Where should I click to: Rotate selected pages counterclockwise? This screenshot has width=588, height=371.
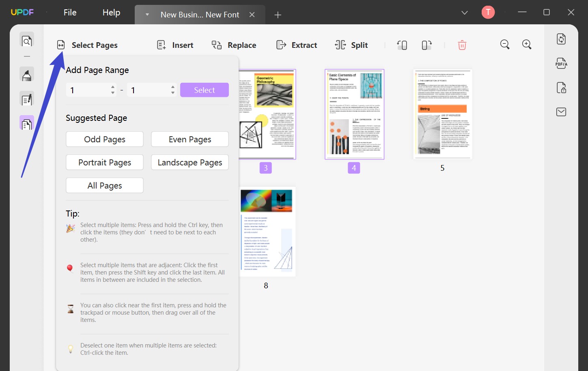click(x=402, y=45)
